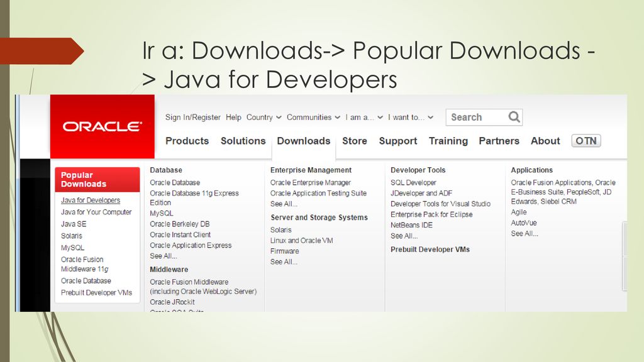644x362 pixels.
Task: Open Oracle Fusion Applications, E-Business Suite link
Action: 563,192
